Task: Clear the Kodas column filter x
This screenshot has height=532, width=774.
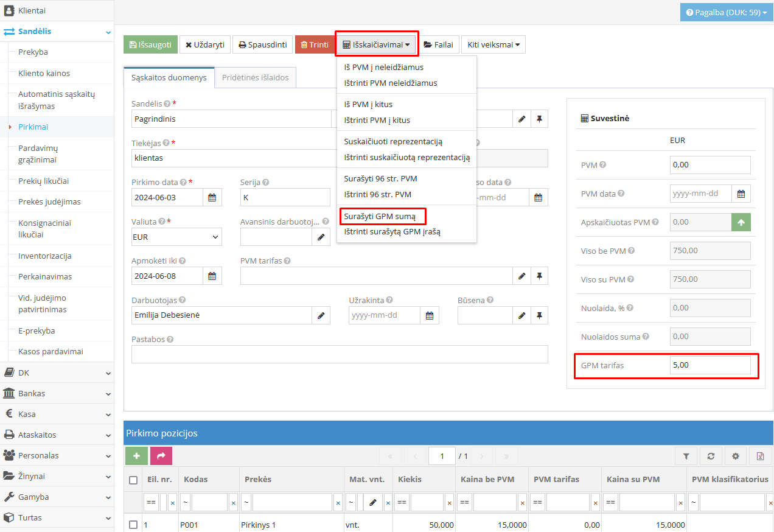Action: tap(234, 503)
